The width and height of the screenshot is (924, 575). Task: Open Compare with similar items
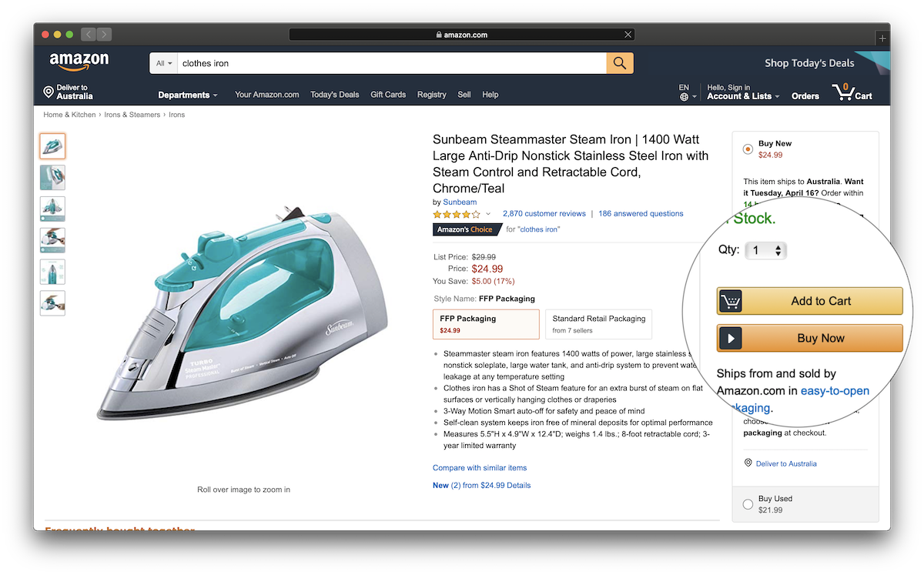(479, 467)
